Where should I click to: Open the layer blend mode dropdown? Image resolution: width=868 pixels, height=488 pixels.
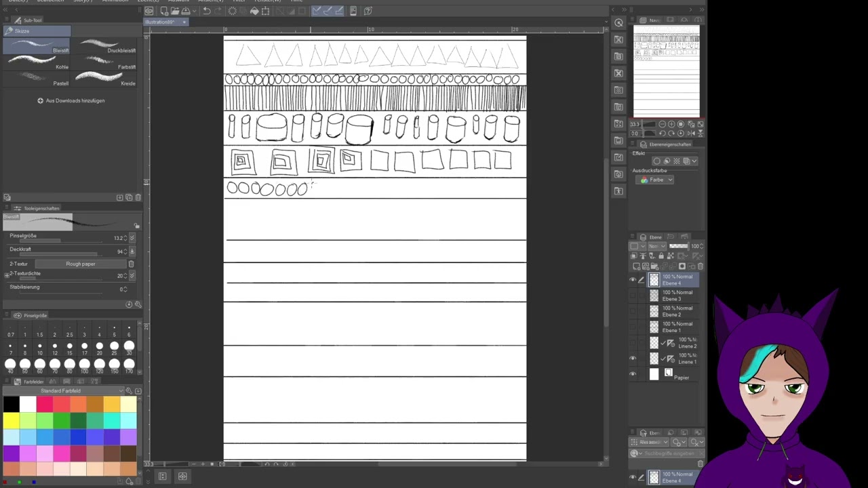[657, 246]
